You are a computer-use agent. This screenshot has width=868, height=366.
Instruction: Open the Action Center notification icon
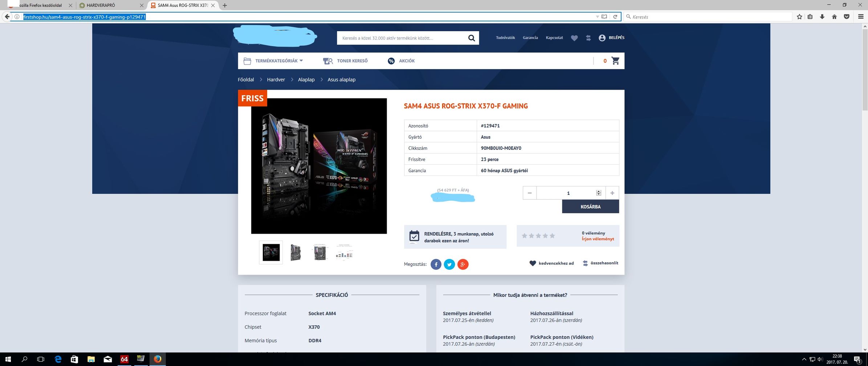[x=857, y=359]
